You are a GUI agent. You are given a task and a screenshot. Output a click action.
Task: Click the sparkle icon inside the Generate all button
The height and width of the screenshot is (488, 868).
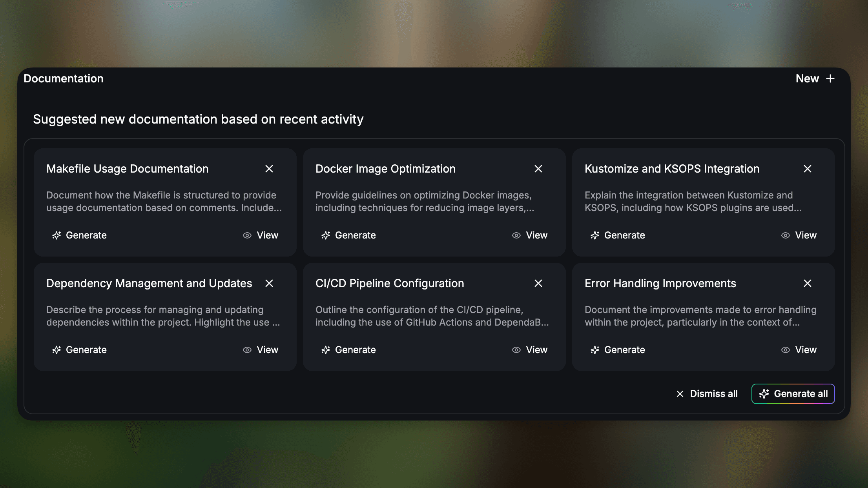coord(764,394)
